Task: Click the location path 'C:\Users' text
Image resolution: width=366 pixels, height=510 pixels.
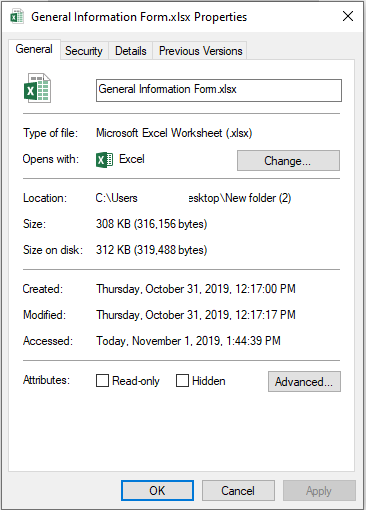Action: pos(116,198)
